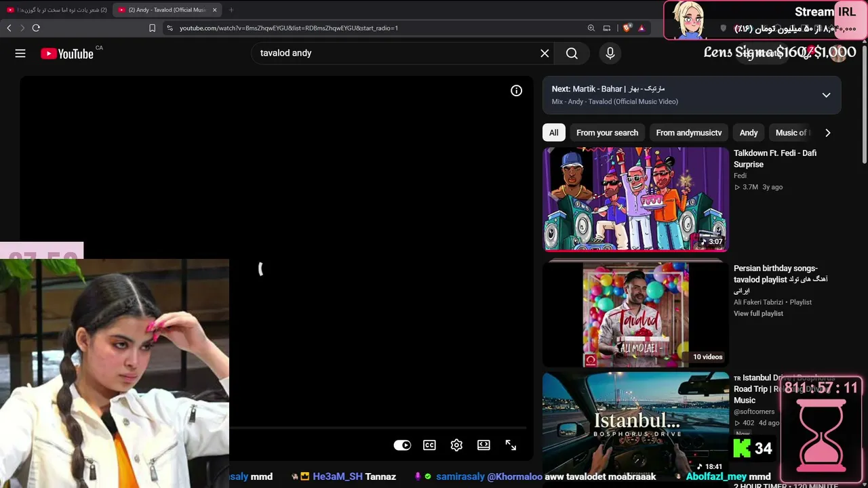This screenshot has width=868, height=488.
Task: Switch player to theater mode
Action: click(x=484, y=445)
